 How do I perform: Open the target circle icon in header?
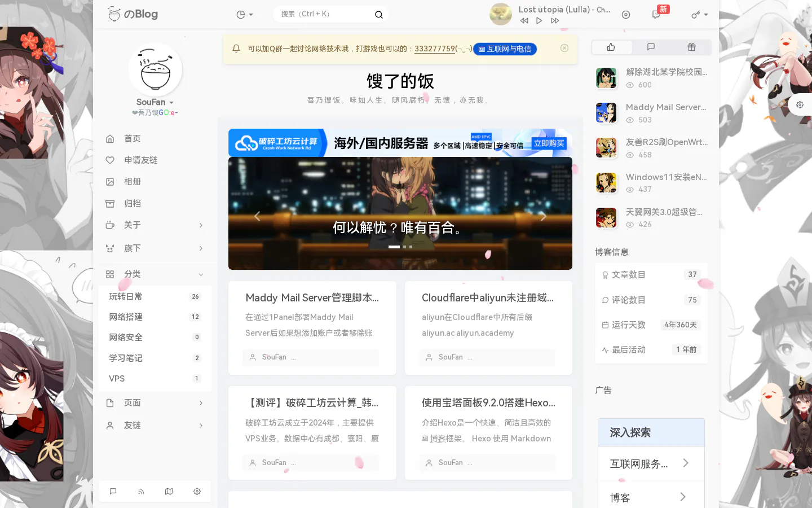[626, 15]
